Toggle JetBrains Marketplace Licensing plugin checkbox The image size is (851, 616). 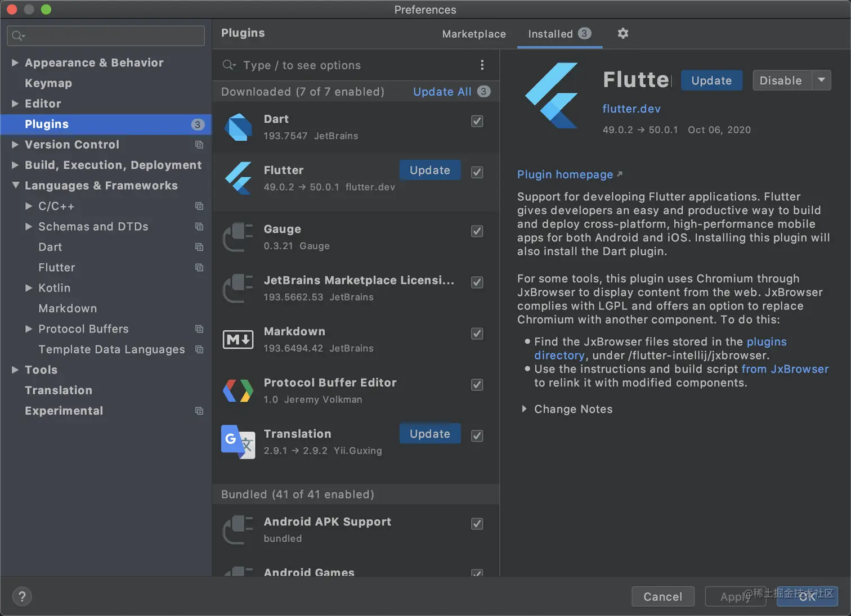coord(477,282)
